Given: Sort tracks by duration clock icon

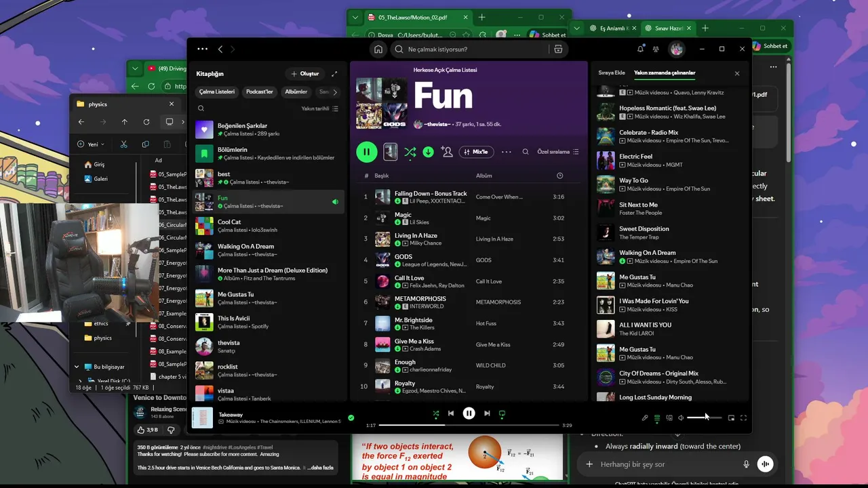Looking at the screenshot, I should point(559,176).
